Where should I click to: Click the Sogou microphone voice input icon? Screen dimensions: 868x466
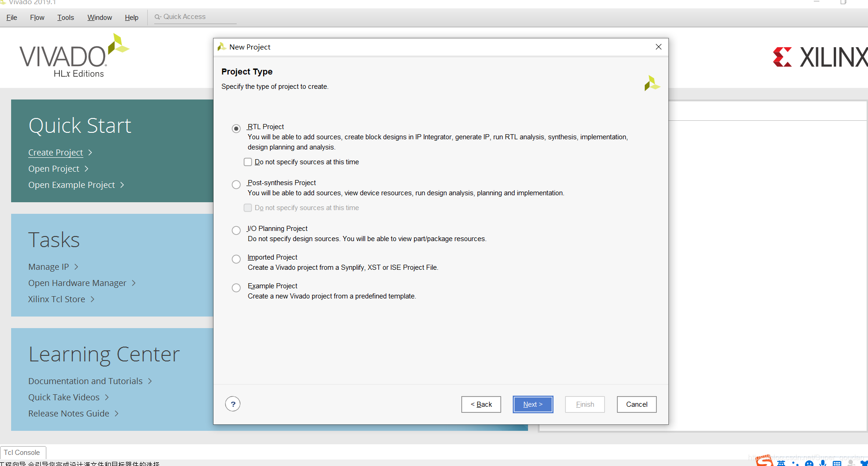823,463
